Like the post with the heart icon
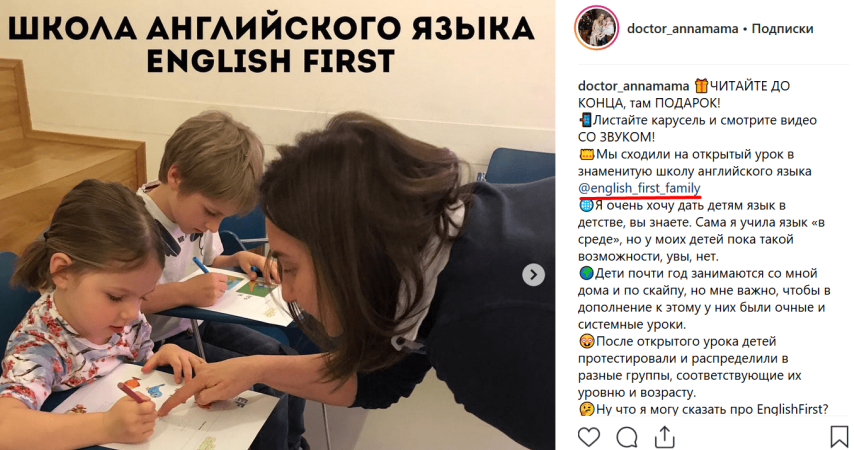The width and height of the screenshot is (854, 450). pyautogui.click(x=589, y=436)
